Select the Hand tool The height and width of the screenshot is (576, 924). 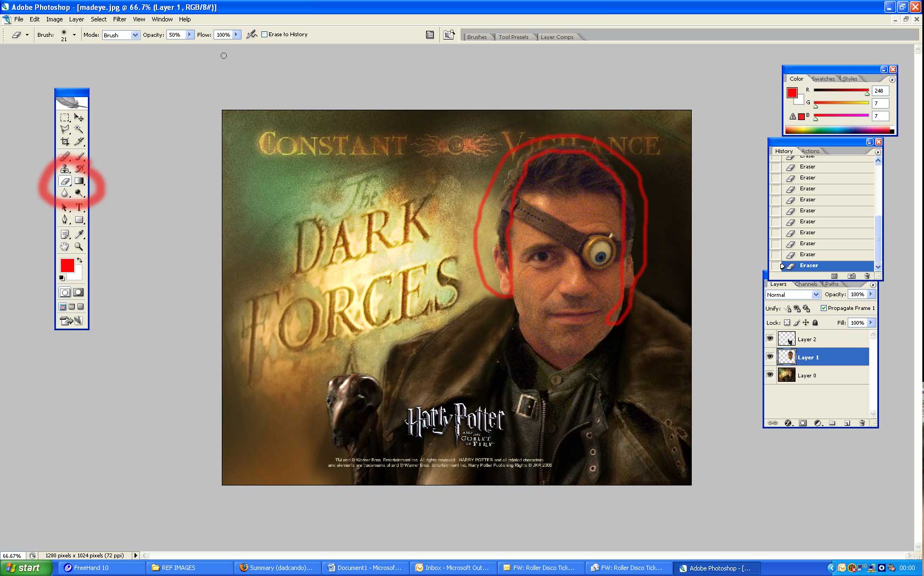pos(65,246)
